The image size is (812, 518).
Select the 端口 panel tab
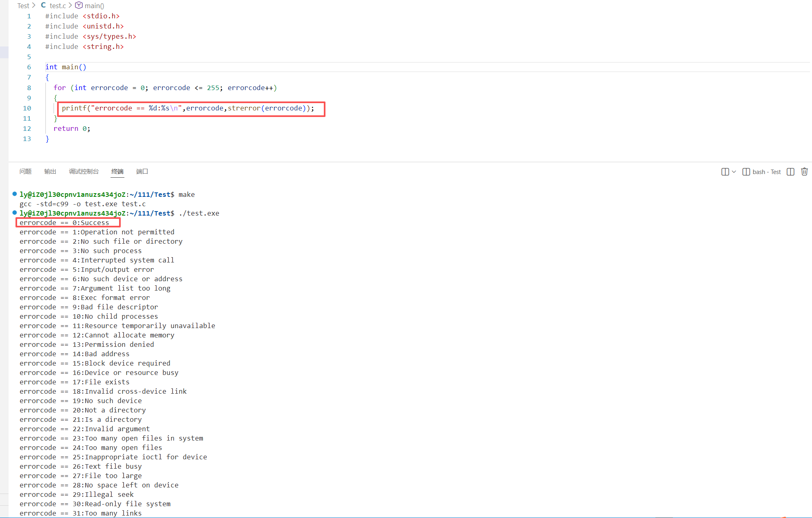click(x=142, y=171)
